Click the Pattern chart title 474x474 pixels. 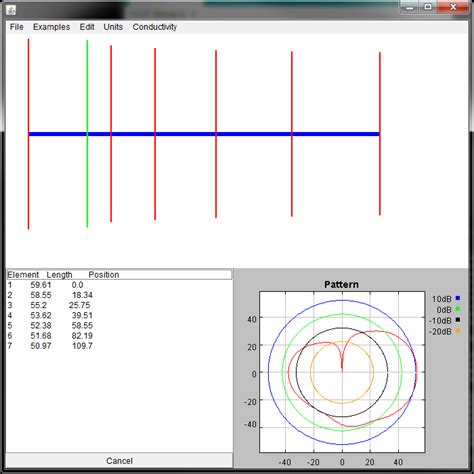coord(341,284)
